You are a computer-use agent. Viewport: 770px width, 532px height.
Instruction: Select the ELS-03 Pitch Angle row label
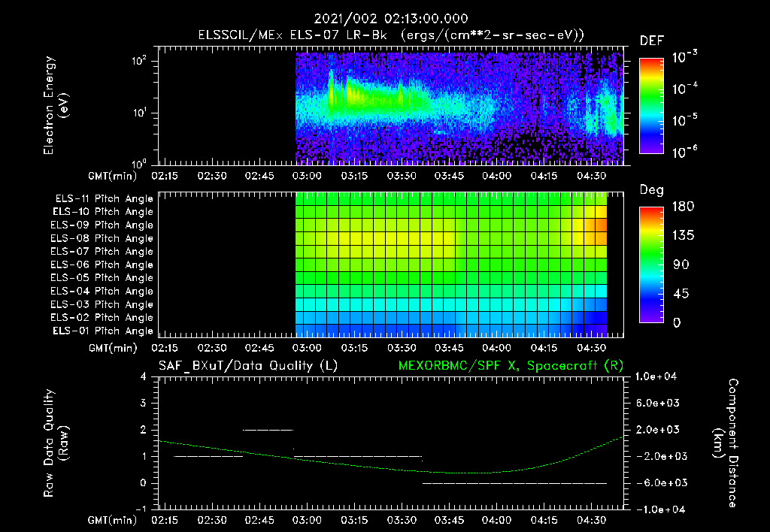(x=102, y=305)
